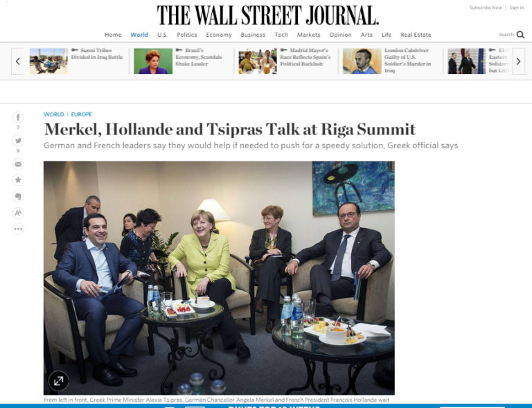Viewport: 532px width, 408px height.
Task: Email this article via envelope icon
Action: click(x=18, y=164)
